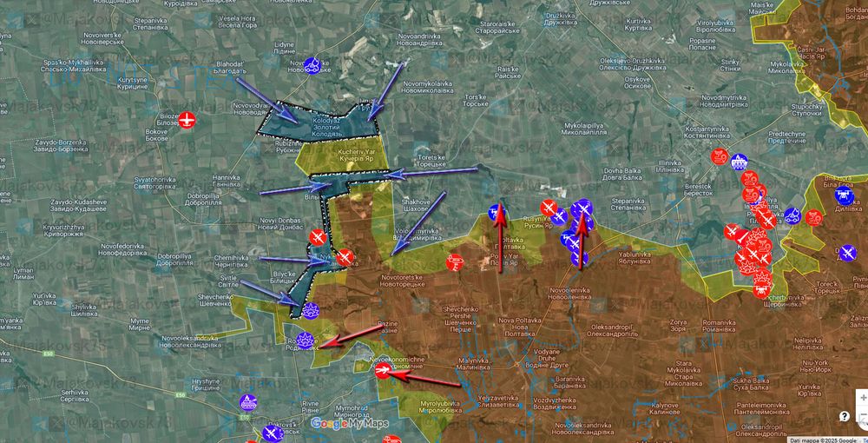This screenshot has width=868, height=443.
Task: Click the Dobropillia town label near Hannivka
Action: pyautogui.click(x=204, y=200)
